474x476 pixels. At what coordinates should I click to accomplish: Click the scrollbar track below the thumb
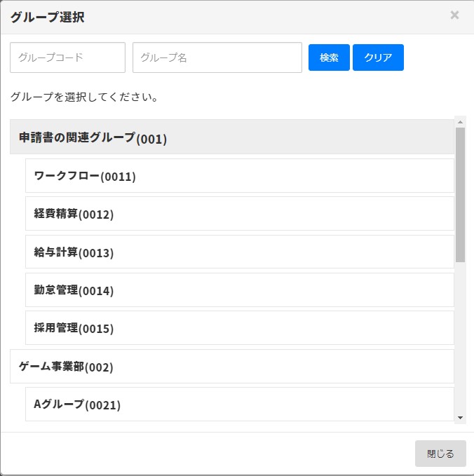click(x=460, y=336)
